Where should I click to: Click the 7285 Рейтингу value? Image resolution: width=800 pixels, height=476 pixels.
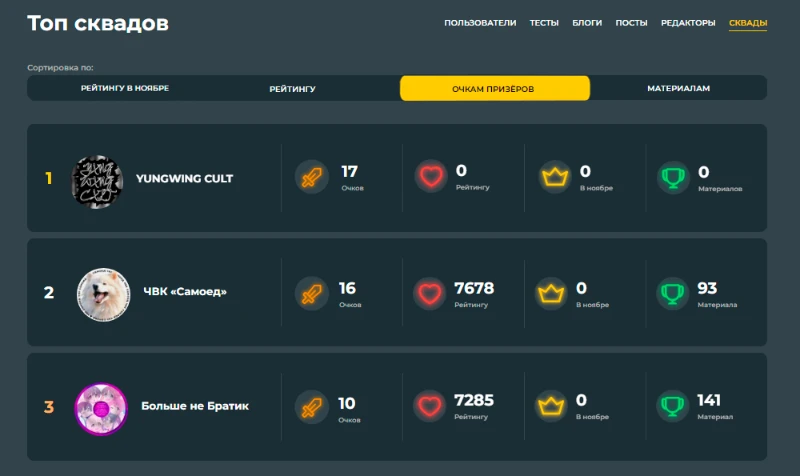tap(474, 400)
